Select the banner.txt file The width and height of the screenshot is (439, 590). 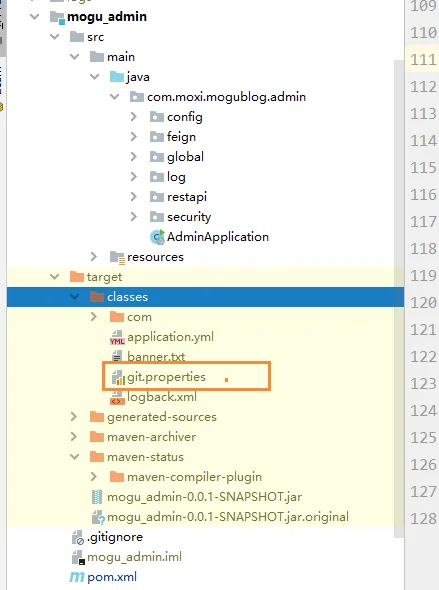pos(156,356)
